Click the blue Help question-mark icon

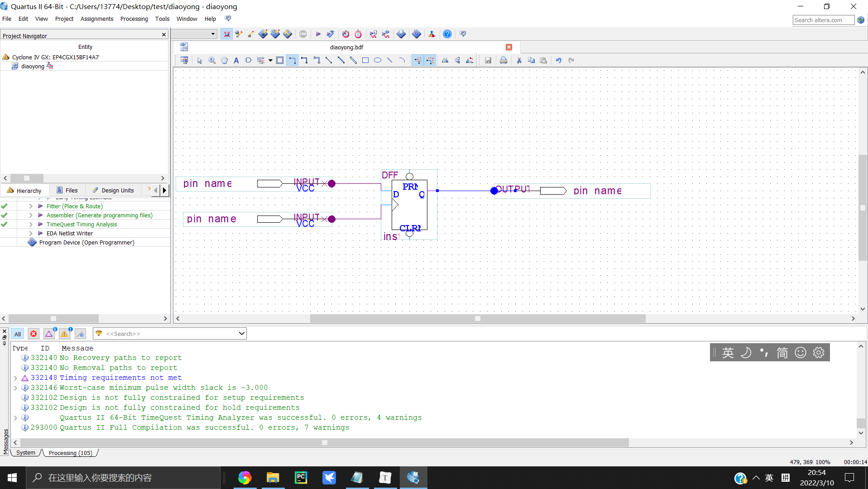coord(447,34)
